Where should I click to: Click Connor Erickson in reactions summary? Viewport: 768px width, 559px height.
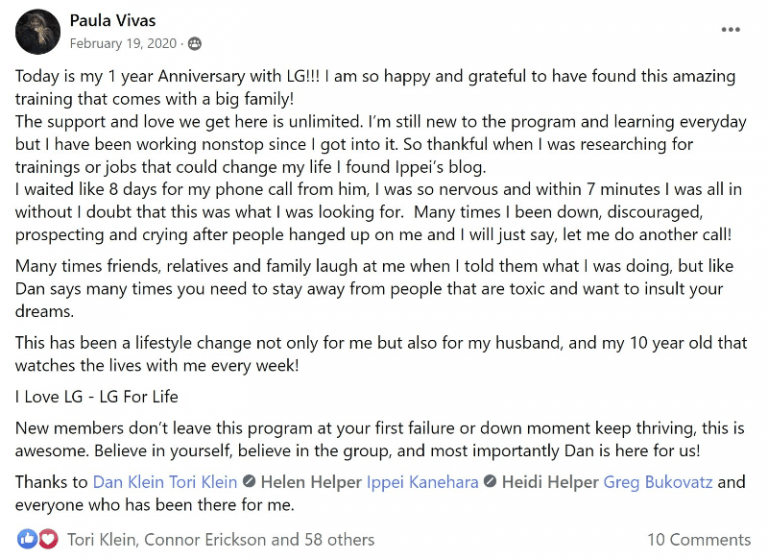click(x=205, y=540)
